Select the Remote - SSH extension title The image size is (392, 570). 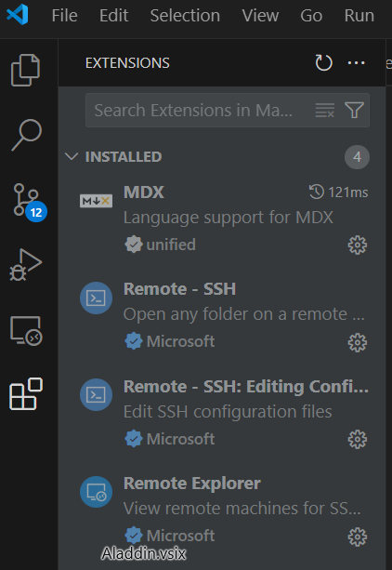click(x=180, y=289)
